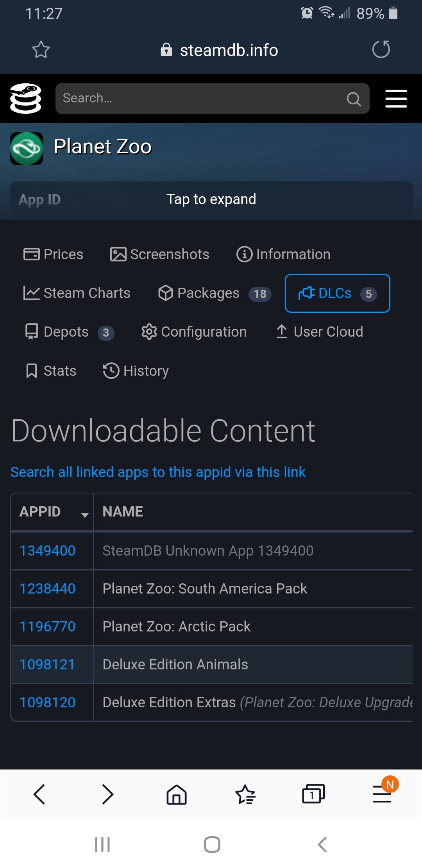Tap the Planet Zoo app icon
Viewport: 422px width, 868px height.
tap(27, 148)
